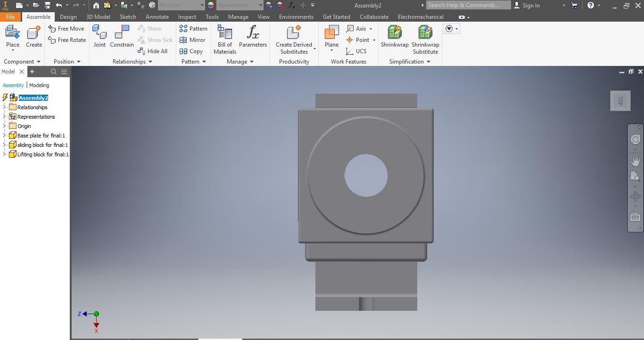Open the Environments tab

[x=296, y=16]
